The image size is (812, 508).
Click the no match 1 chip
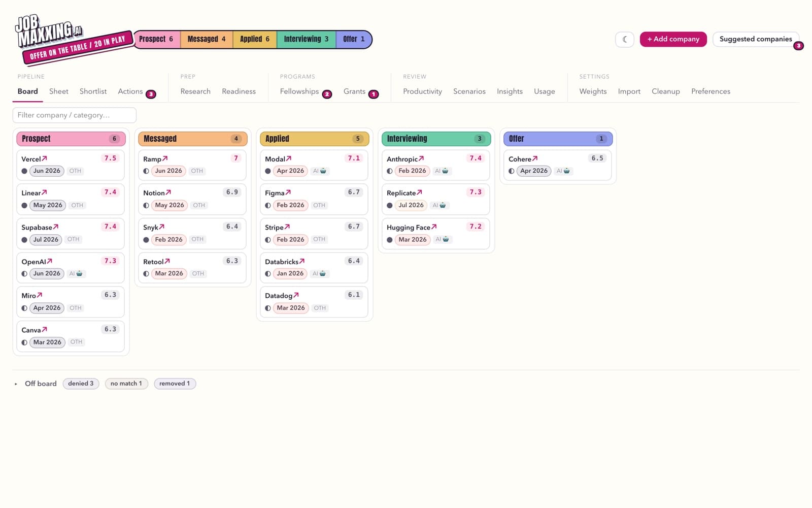[126, 384]
